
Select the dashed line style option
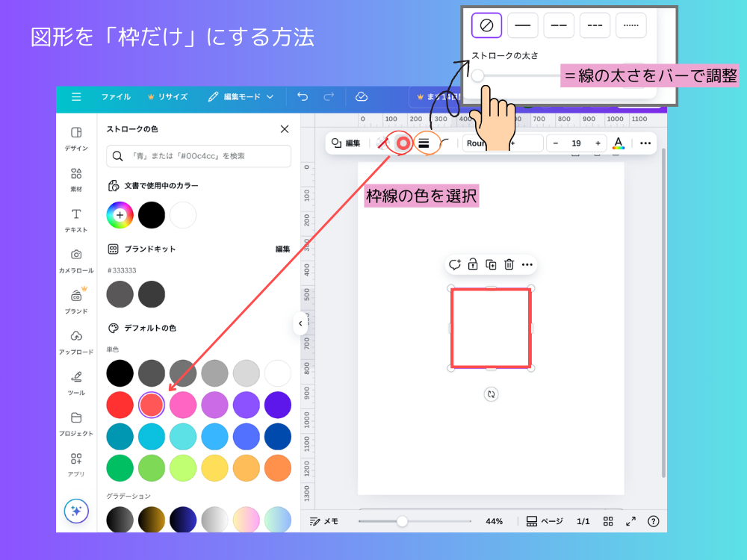click(x=559, y=25)
